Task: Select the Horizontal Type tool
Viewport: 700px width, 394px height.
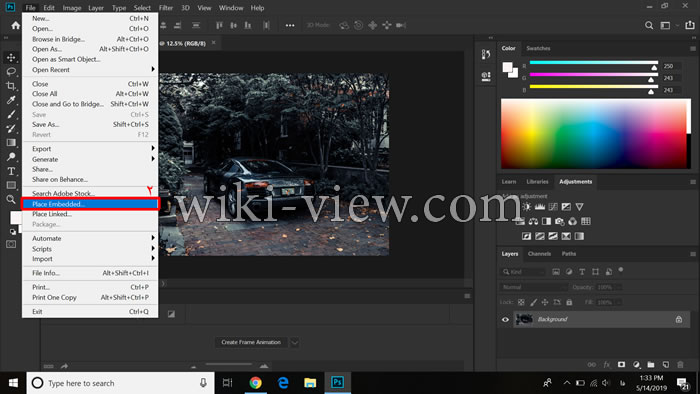Action: 11,171
